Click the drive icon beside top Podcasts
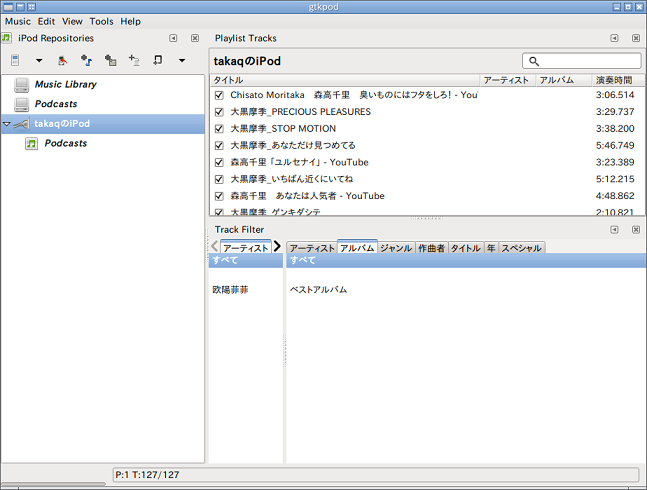 click(x=21, y=104)
